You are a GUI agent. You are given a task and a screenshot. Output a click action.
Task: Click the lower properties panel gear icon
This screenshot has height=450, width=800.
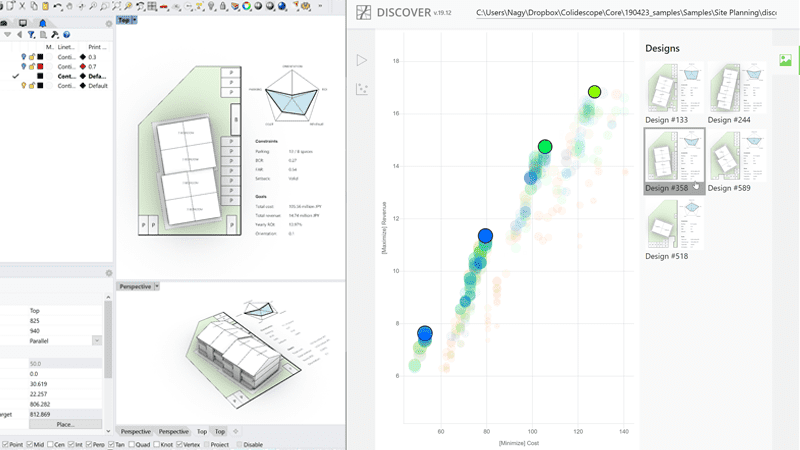point(109,273)
